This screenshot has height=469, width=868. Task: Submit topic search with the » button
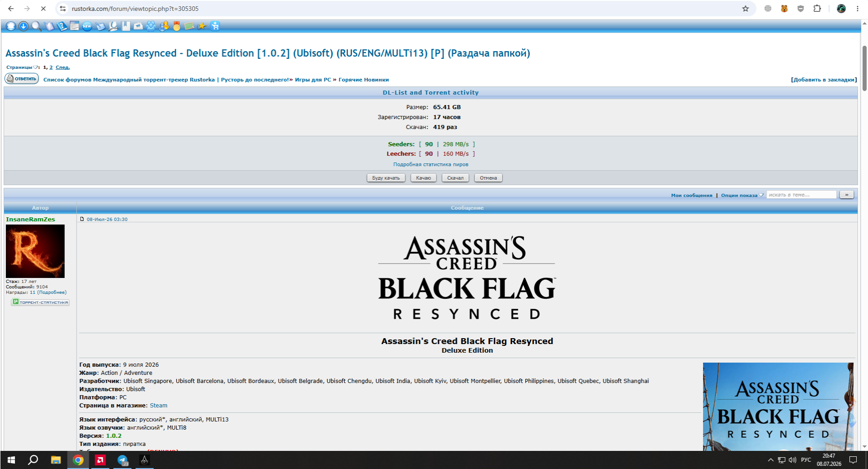[847, 195]
